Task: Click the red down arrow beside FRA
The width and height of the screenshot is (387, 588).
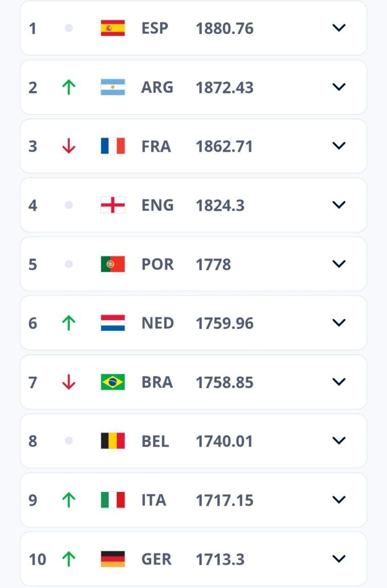Action: tap(69, 146)
